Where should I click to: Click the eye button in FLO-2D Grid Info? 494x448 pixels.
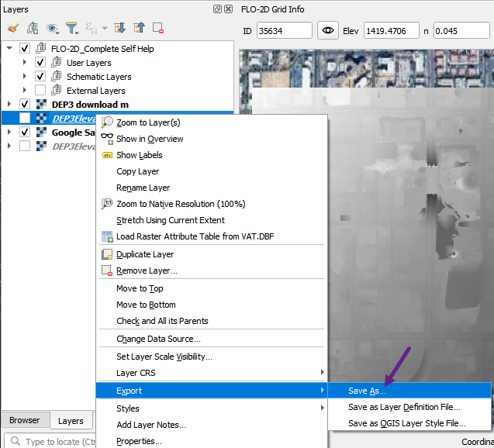[329, 31]
